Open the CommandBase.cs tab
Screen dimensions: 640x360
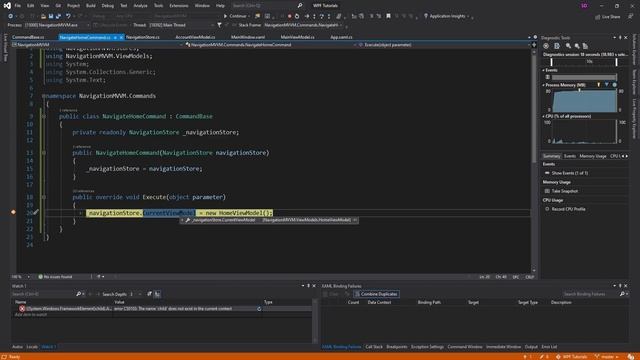pyautogui.click(x=28, y=37)
